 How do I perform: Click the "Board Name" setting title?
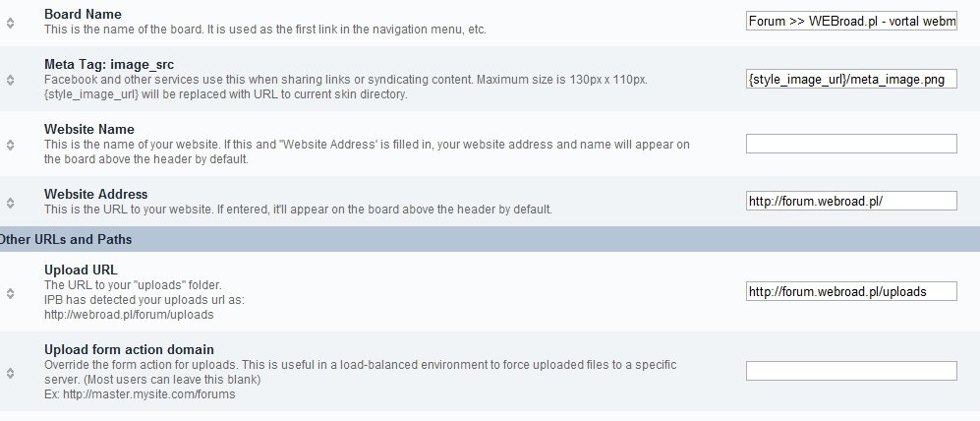(x=83, y=15)
